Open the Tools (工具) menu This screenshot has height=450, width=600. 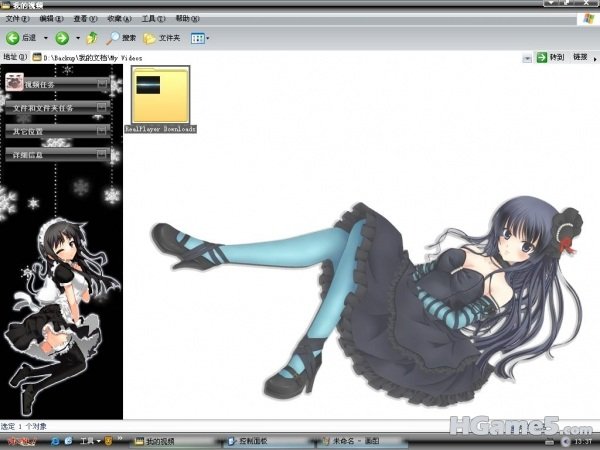(153, 18)
